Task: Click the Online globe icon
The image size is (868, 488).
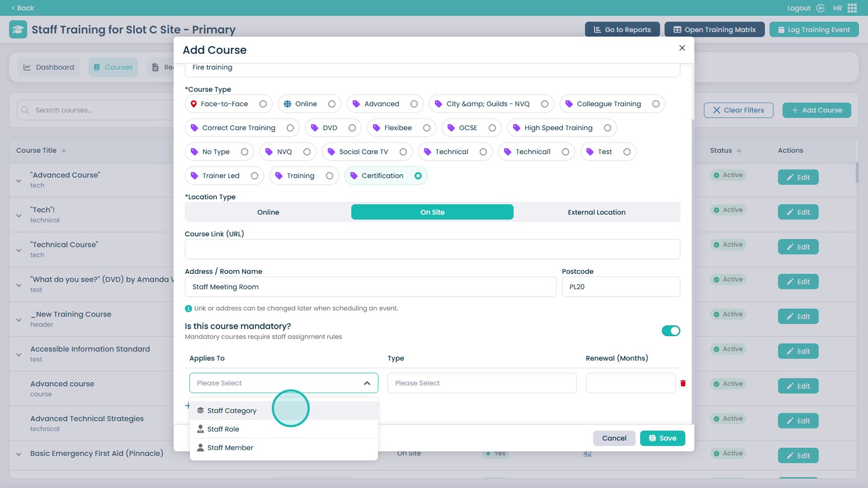Action: click(288, 104)
